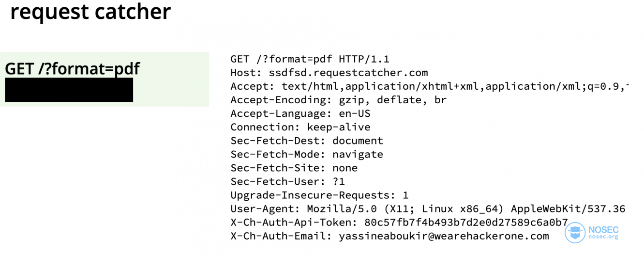The height and width of the screenshot is (255, 644).
Task: Click the GET /?format=pdf HTTP/1.1 request line
Action: coord(310,59)
